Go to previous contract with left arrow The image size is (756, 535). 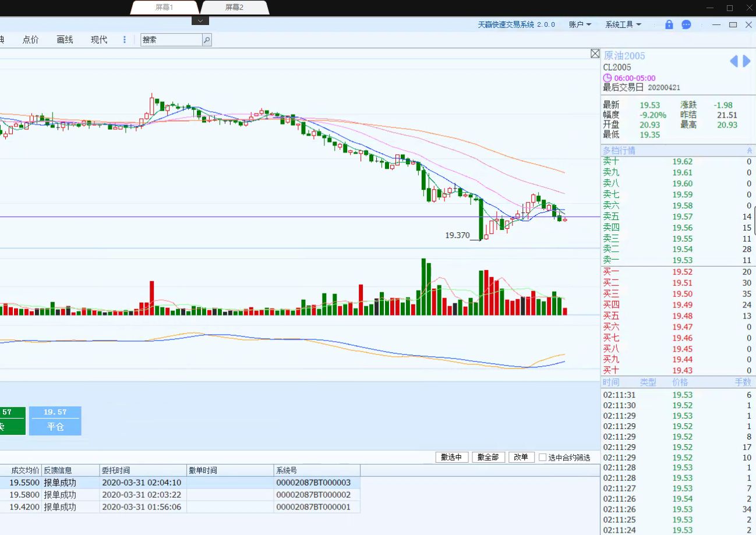click(x=734, y=61)
